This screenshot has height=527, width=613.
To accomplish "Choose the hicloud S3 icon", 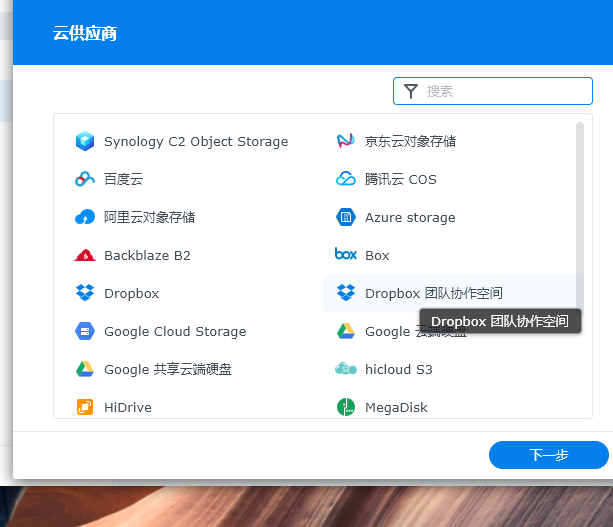I will click(345, 369).
